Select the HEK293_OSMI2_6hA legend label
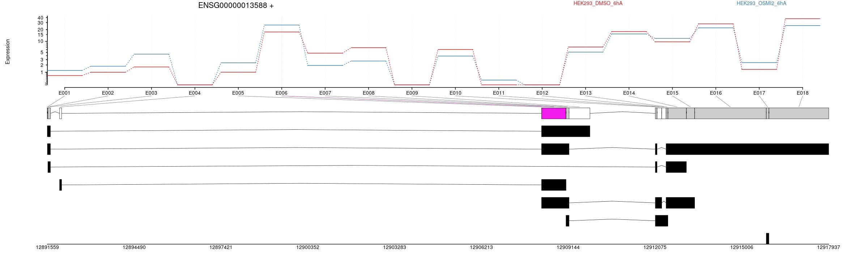 (761, 3)
